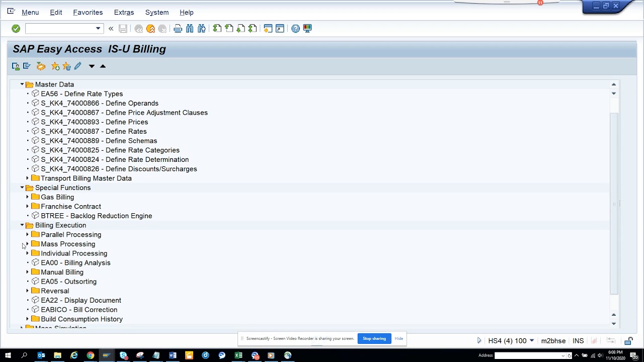The height and width of the screenshot is (362, 644).
Task: Click the Add to Favorites star icon
Action: pyautogui.click(x=55, y=66)
